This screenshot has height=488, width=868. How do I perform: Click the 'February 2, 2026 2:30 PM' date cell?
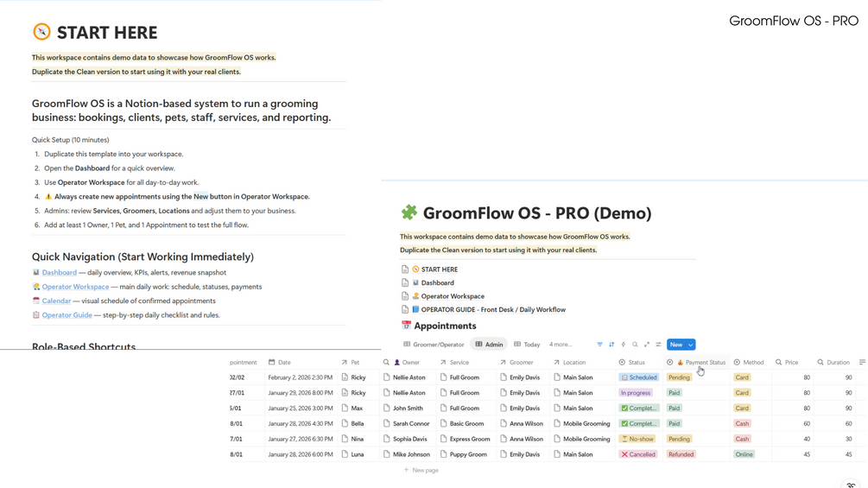click(300, 377)
